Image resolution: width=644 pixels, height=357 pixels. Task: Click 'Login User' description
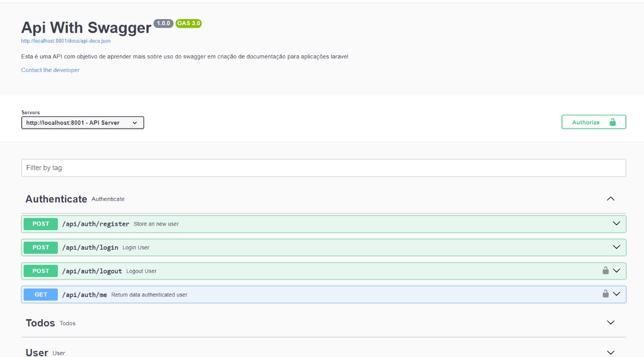point(136,248)
